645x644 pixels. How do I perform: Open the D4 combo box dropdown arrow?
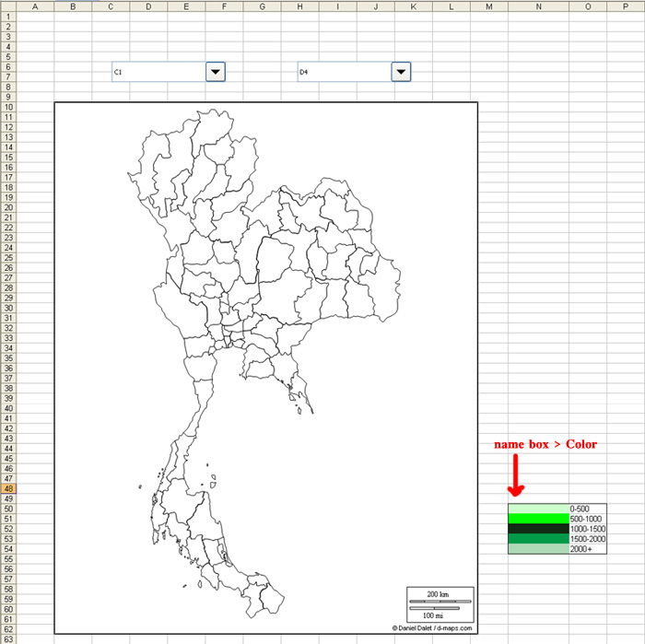pyautogui.click(x=400, y=72)
